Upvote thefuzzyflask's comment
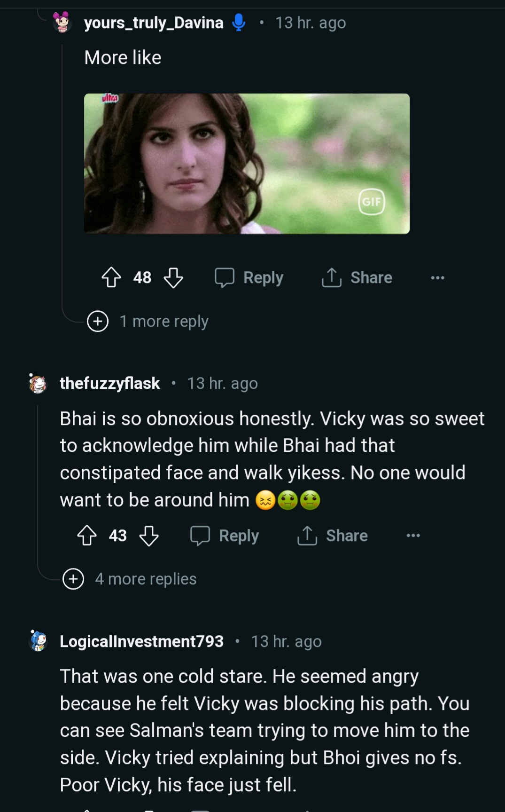Screen dimensions: 505x812 [x=87, y=536]
